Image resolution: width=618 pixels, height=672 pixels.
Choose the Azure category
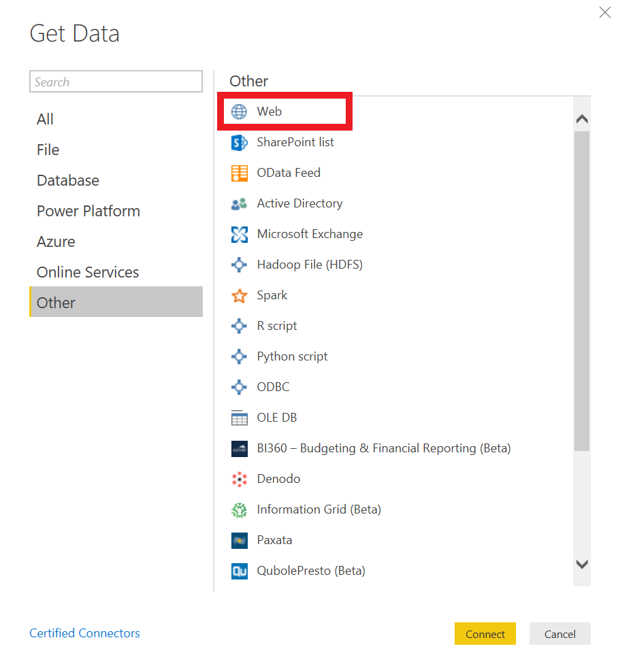pos(116,241)
